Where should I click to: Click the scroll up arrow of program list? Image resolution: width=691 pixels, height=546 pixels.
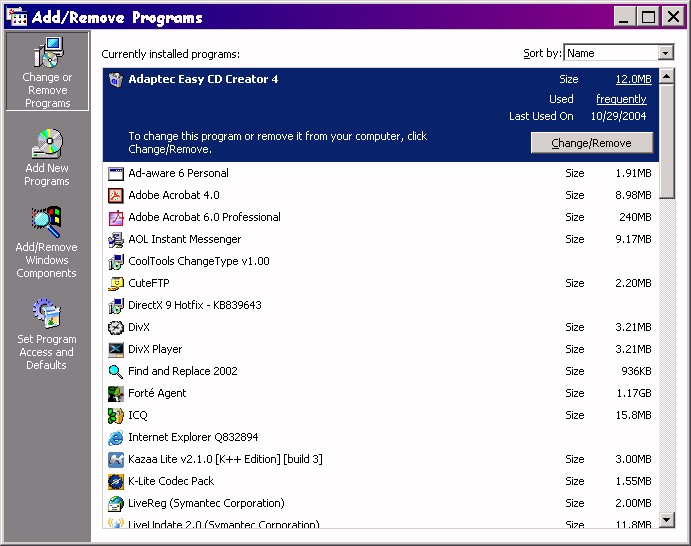[x=667, y=76]
